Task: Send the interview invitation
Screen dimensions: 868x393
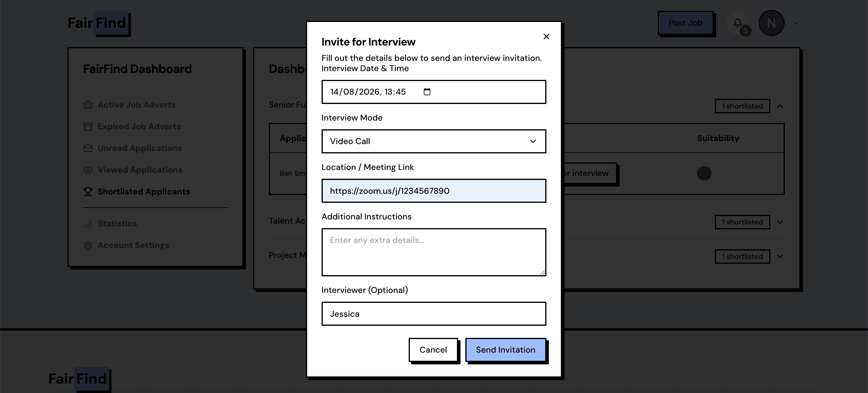Action: (x=505, y=350)
